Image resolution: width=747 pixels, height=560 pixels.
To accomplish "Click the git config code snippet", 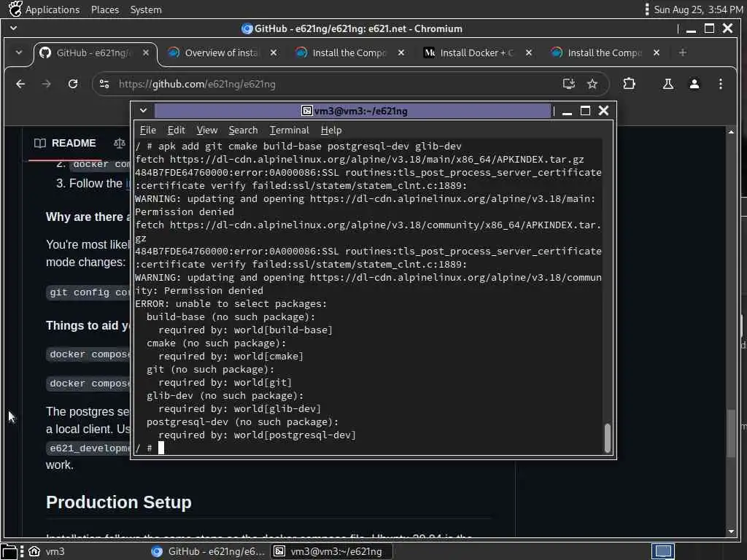I will click(89, 292).
